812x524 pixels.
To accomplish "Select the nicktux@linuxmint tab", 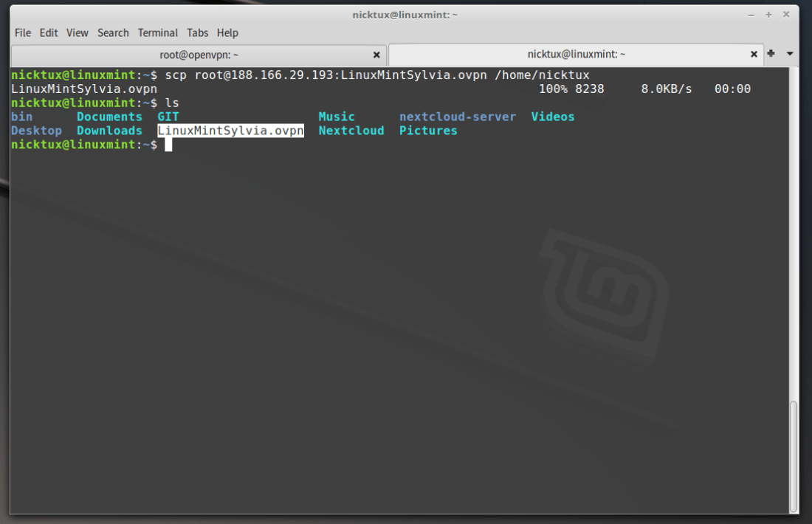I will point(576,55).
